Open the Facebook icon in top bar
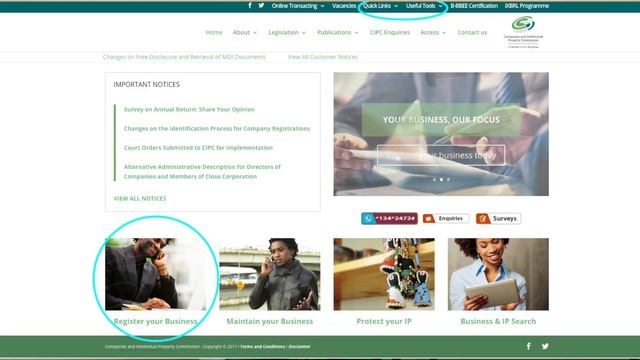 tap(250, 6)
